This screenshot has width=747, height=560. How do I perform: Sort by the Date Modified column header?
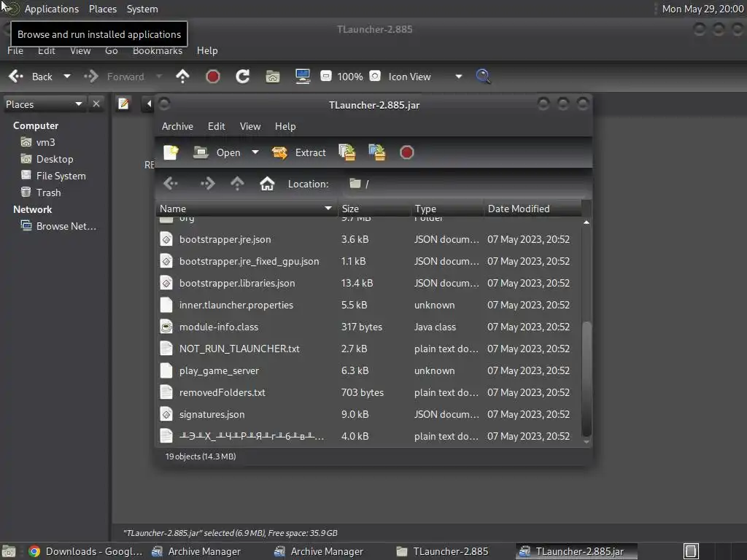[533, 209]
